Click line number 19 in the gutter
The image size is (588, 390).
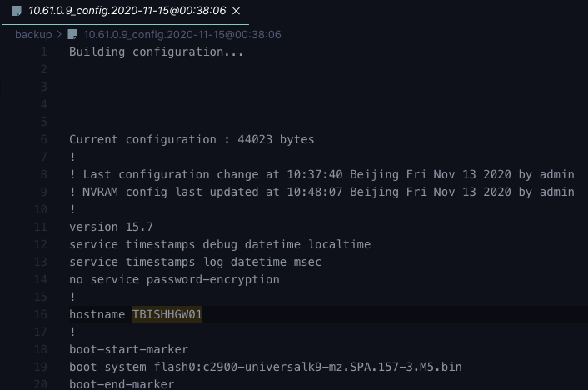[41, 367]
